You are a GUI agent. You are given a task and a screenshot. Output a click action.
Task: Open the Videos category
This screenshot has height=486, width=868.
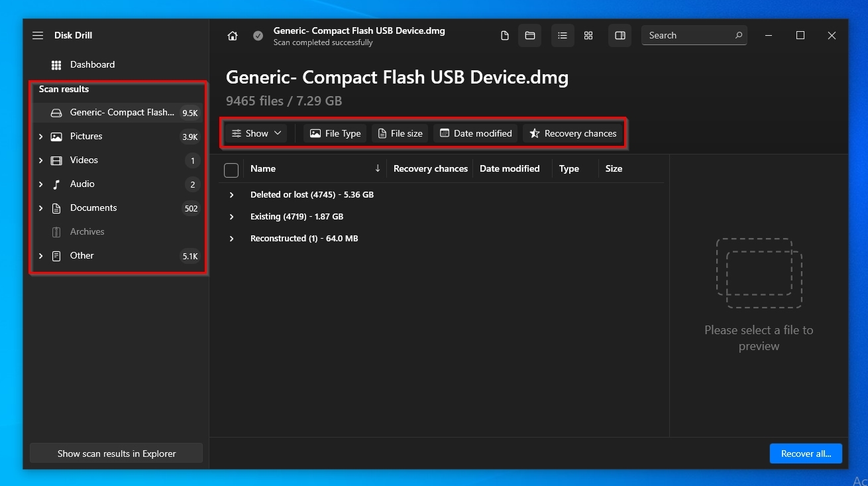[118, 160]
